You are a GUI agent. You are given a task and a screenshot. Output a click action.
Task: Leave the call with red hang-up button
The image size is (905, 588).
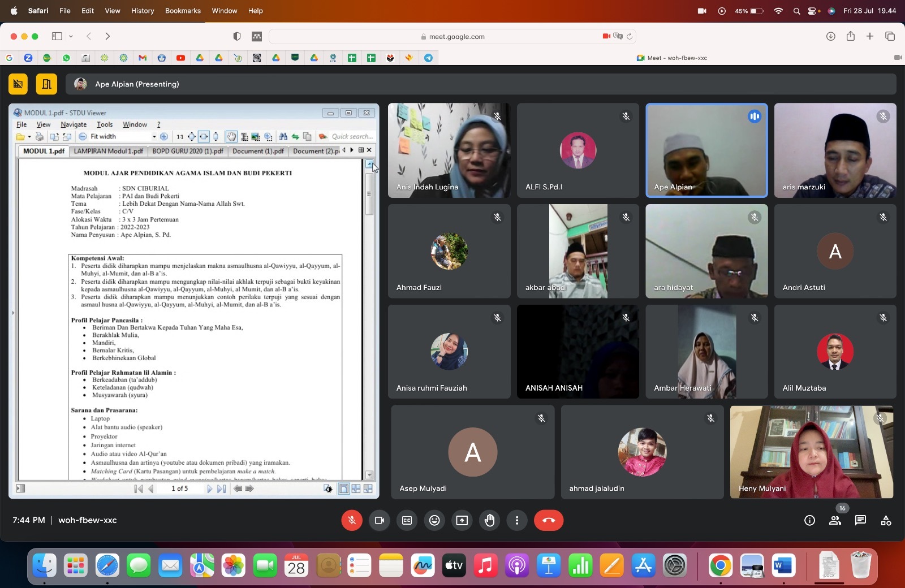549,520
